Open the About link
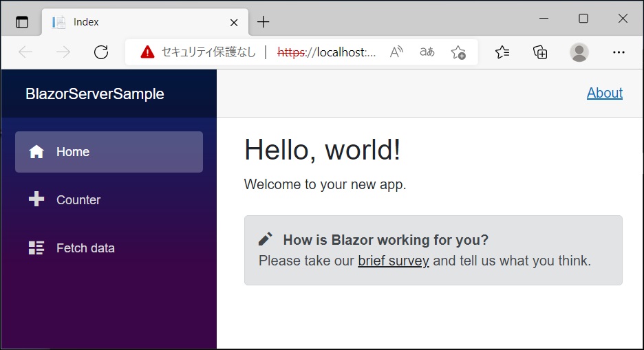The image size is (644, 350). [x=605, y=93]
